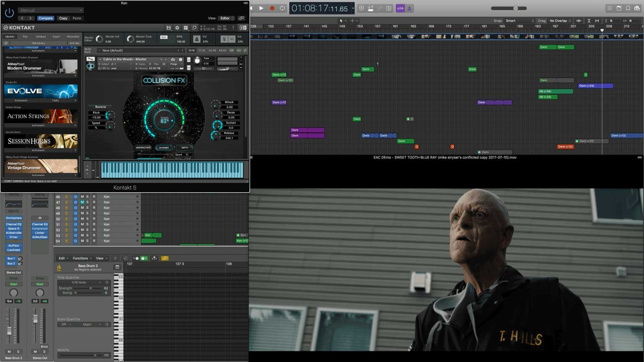Switch to the Automation tab in Kontakt browser

(x=73, y=37)
